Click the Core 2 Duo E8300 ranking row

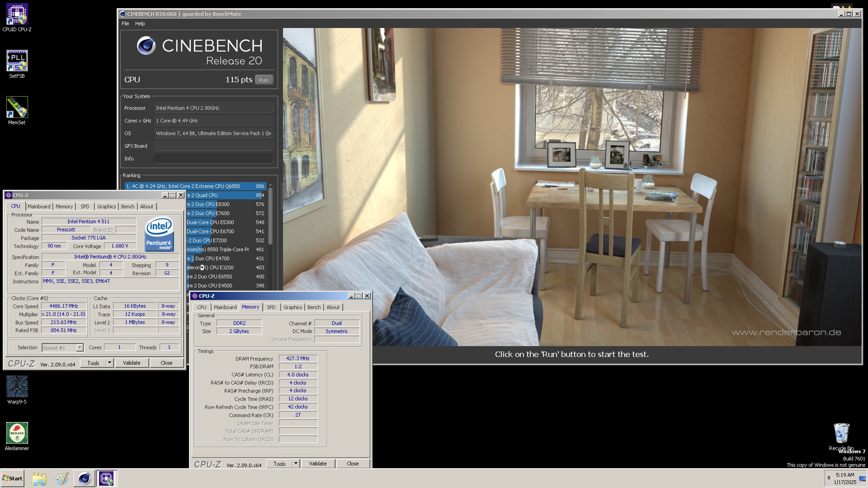click(x=226, y=204)
